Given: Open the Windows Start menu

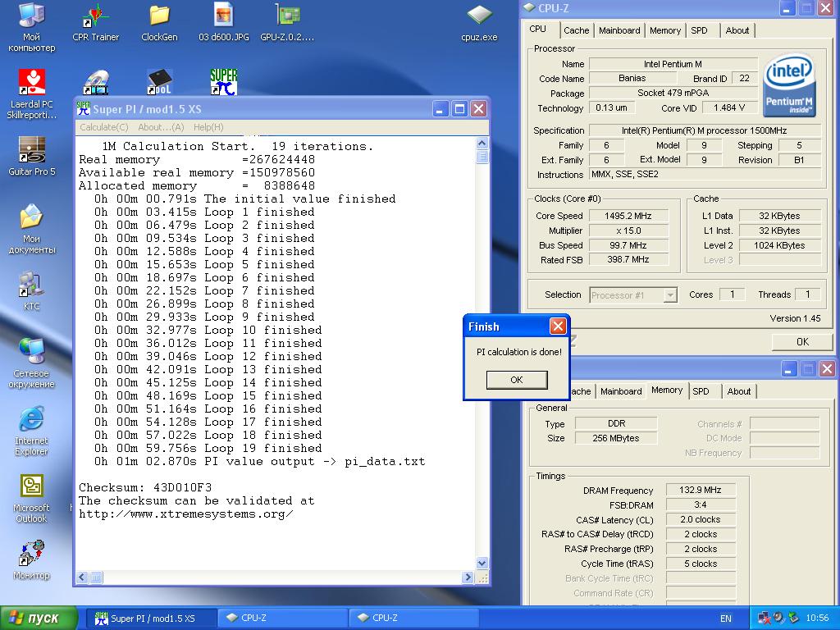Looking at the screenshot, I should click(x=39, y=619).
